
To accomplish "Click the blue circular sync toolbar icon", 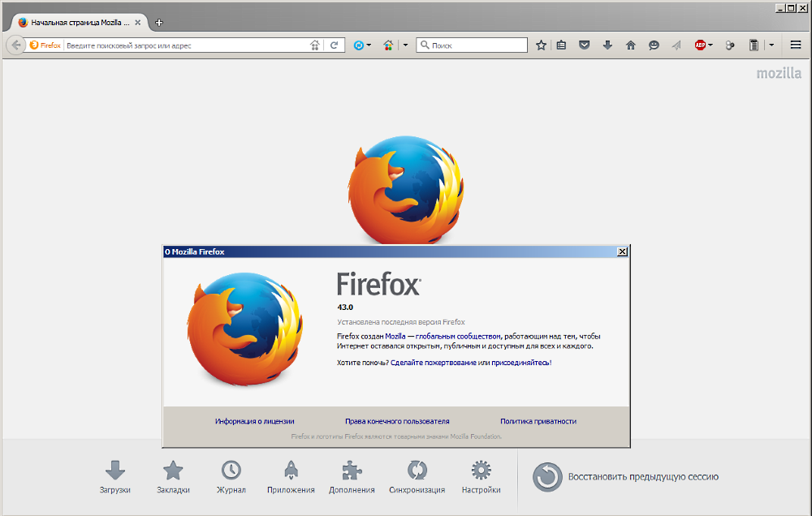I will [x=358, y=45].
